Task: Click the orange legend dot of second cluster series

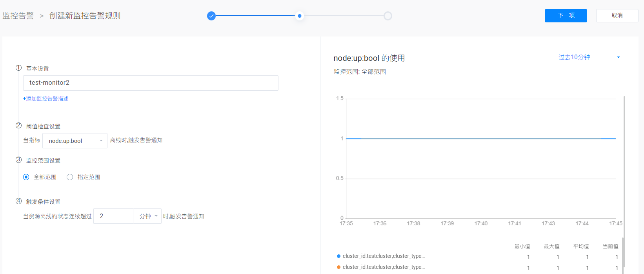Action: [x=338, y=267]
